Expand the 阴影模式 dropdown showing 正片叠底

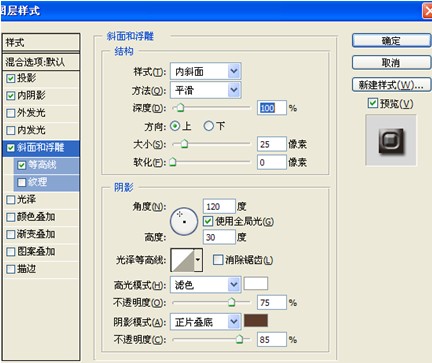(x=206, y=322)
